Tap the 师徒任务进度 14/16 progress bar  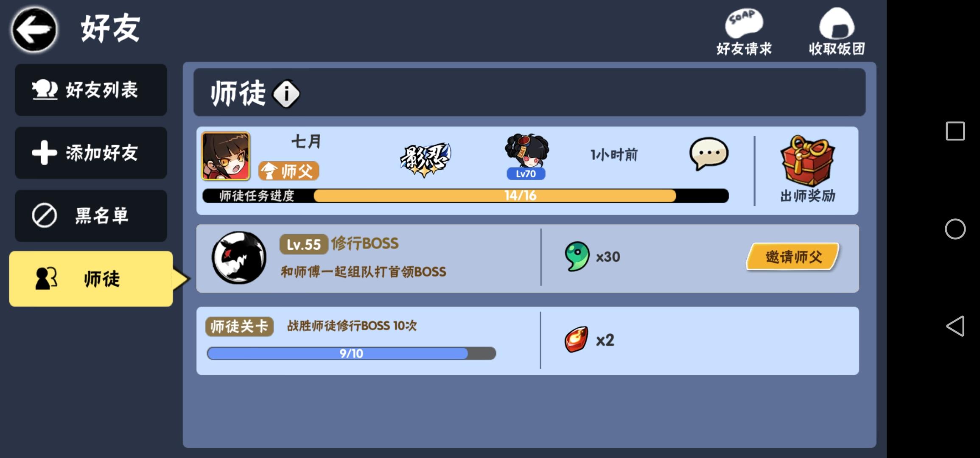(x=465, y=195)
